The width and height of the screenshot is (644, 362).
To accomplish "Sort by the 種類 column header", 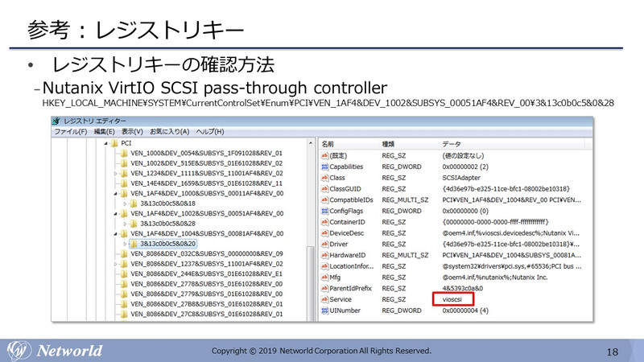I will pyautogui.click(x=409, y=144).
